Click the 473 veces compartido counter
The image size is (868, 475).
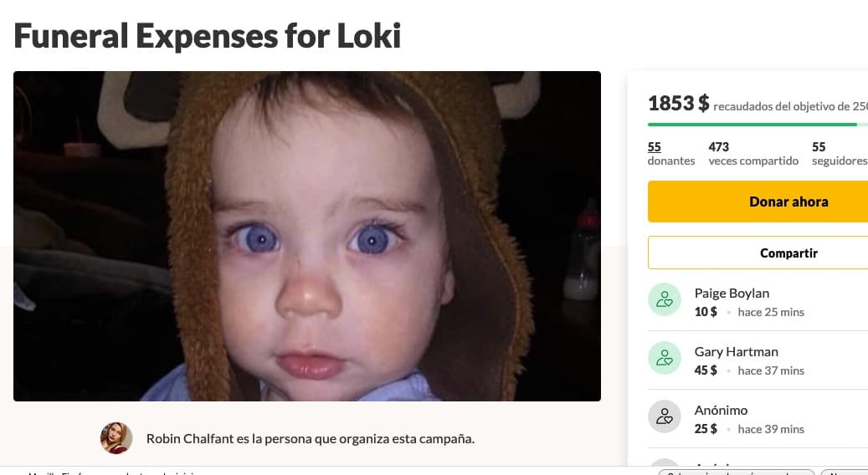coord(752,153)
